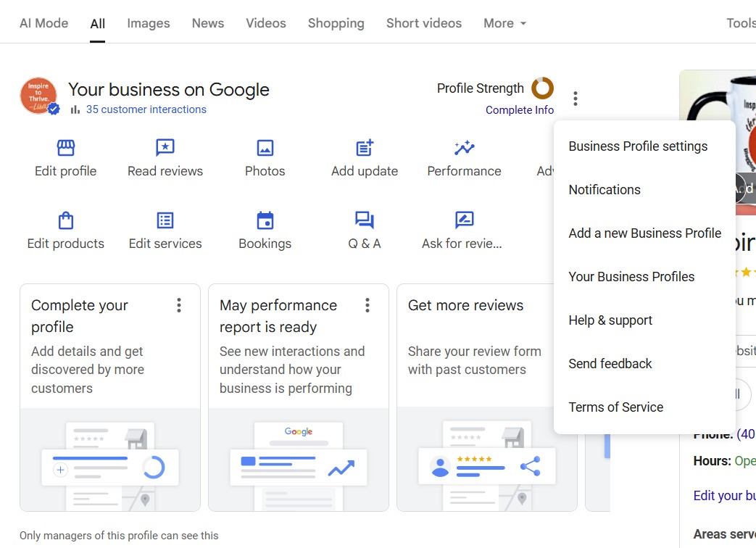Click the Inspire to Thrive business logo
This screenshot has height=548, width=756.
tap(38, 96)
